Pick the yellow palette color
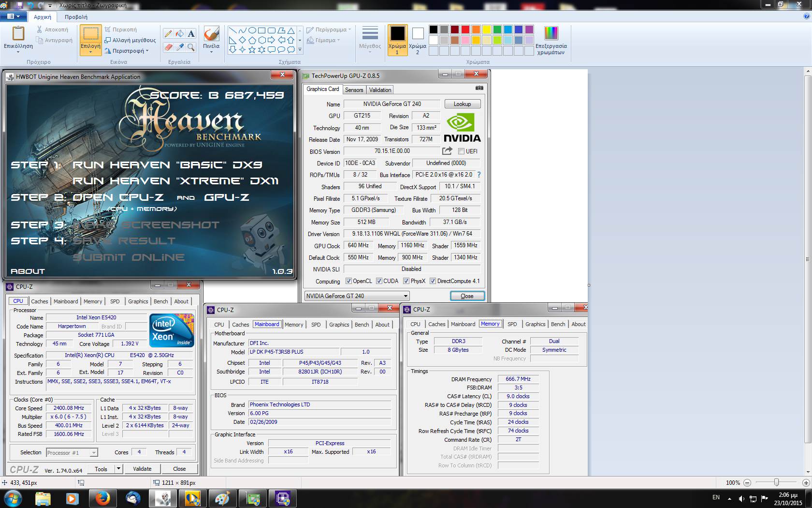The width and height of the screenshot is (812, 508). click(x=486, y=30)
